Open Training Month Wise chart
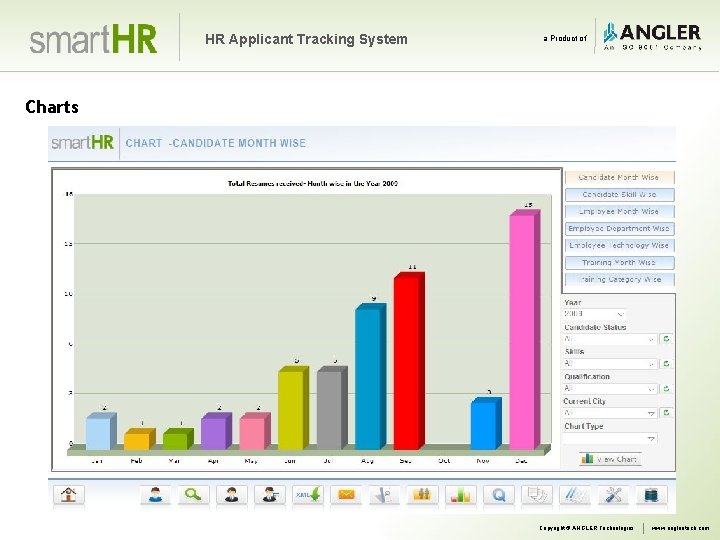 click(619, 263)
